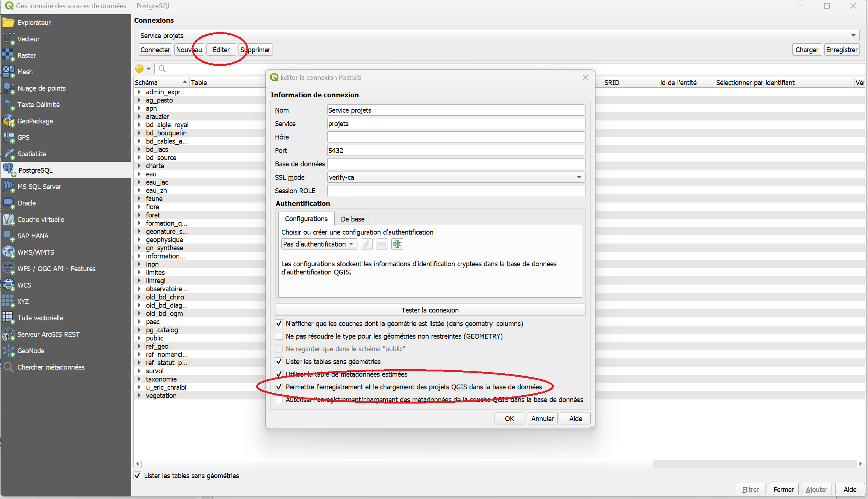Open the Tuile vectorielle source
The image size is (868, 499).
pyautogui.click(x=66, y=318)
